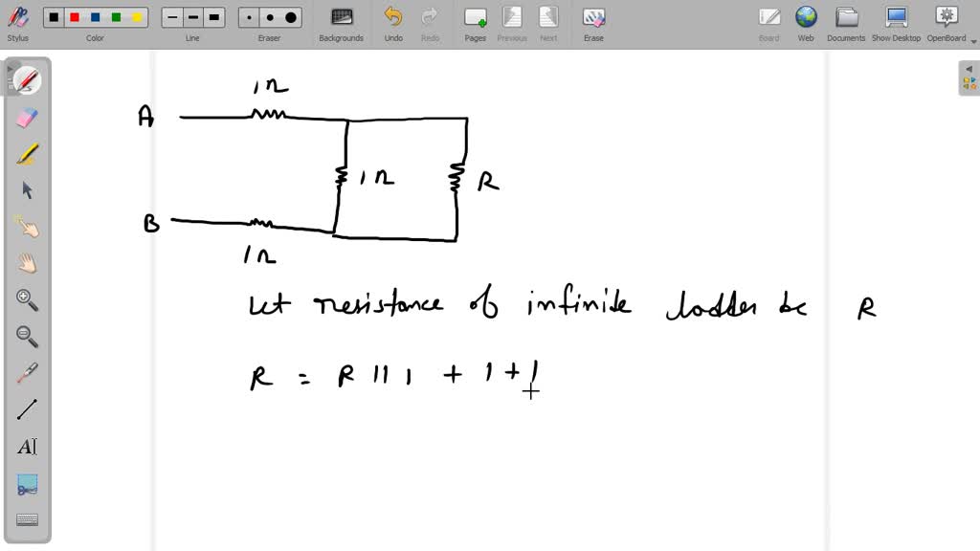Select the medium line thickness option
The width and height of the screenshot is (980, 551).
click(x=192, y=16)
